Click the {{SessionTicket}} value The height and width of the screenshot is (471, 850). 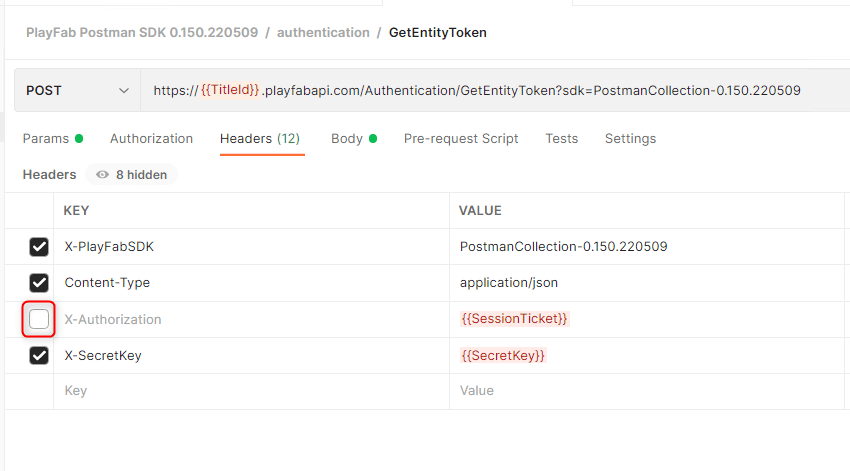514,319
